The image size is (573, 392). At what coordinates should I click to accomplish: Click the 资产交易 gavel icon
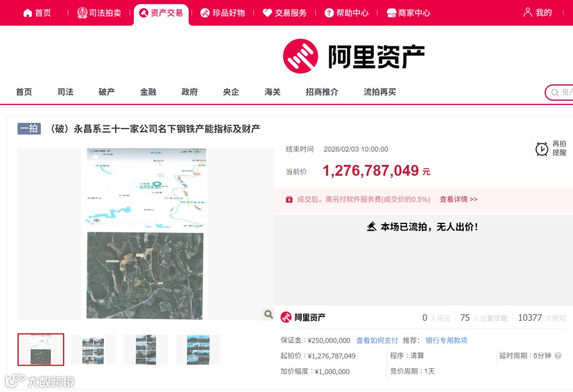tap(144, 13)
